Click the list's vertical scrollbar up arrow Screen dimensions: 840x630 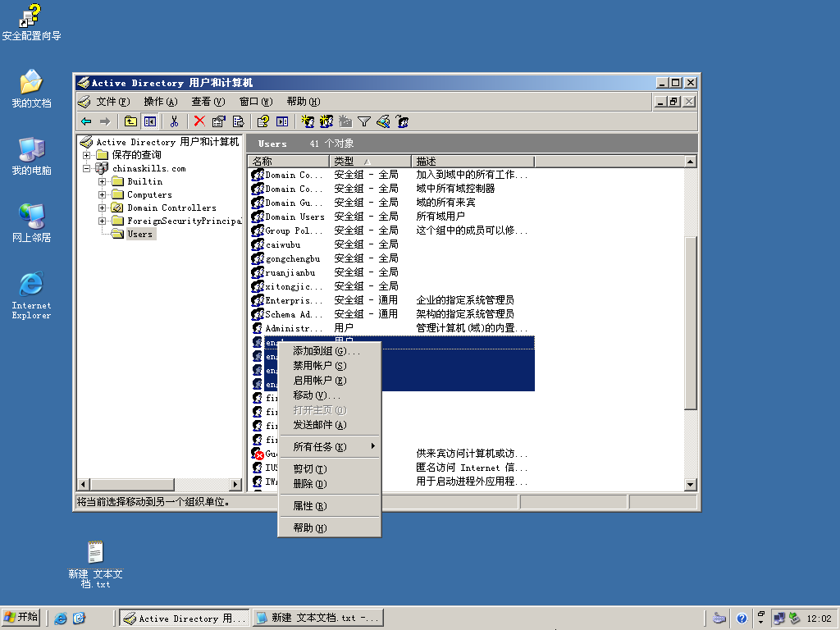pyautogui.click(x=691, y=162)
